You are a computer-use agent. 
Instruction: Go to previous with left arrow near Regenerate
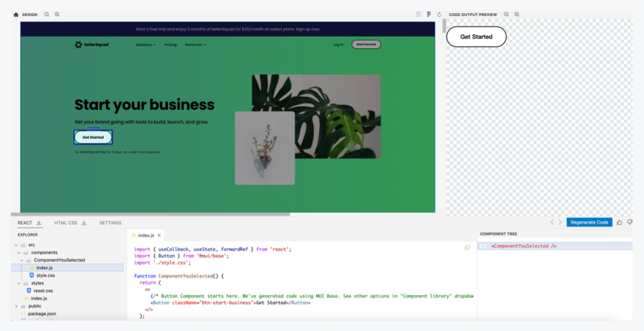pyautogui.click(x=552, y=222)
